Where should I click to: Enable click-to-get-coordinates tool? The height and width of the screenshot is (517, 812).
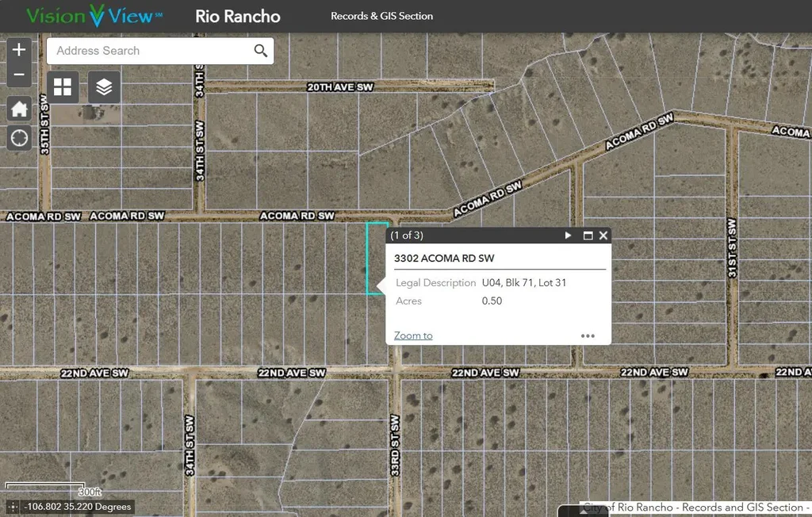pos(12,507)
